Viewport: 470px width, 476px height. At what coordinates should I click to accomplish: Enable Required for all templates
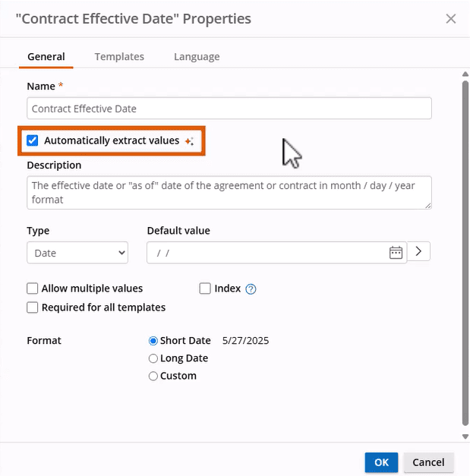point(33,307)
